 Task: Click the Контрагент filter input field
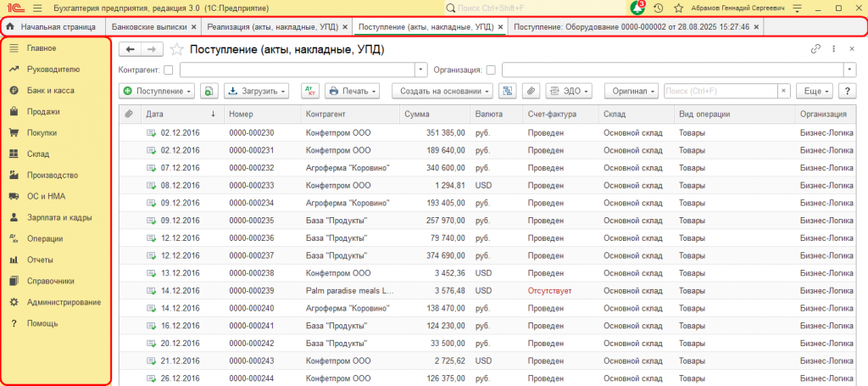[298, 70]
